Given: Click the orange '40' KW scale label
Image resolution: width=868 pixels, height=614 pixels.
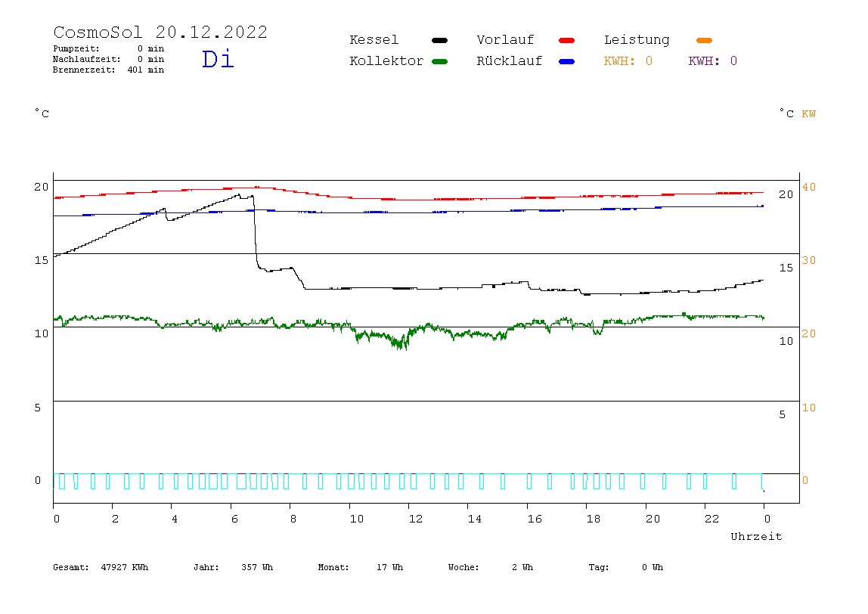Looking at the screenshot, I should click(x=809, y=187).
